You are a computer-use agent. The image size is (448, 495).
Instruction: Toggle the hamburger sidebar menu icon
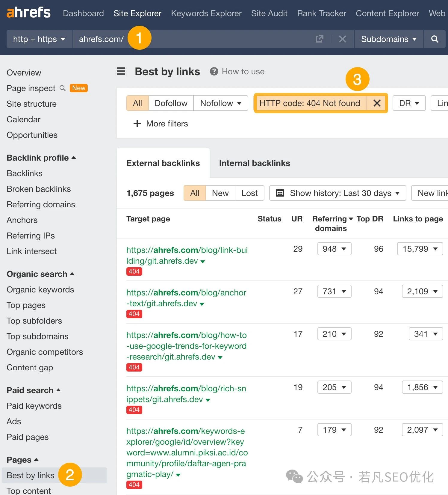[121, 71]
